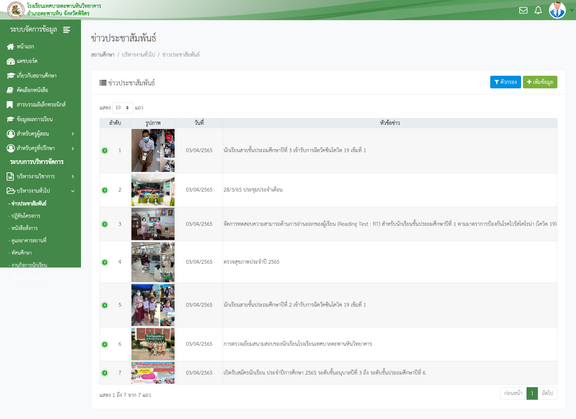This screenshot has height=419, width=576.
Task: Collapse the บริหารงานทั่วไป sidebar menu
Action: click(40, 191)
